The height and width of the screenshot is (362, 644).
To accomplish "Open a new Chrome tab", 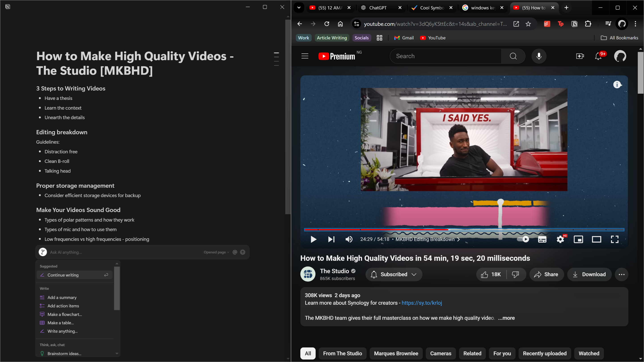I will point(566,8).
